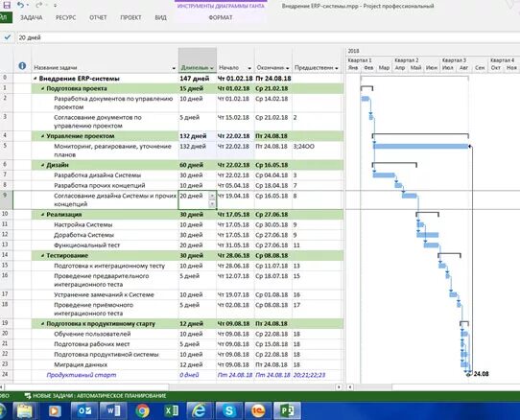The height and width of the screenshot is (420, 520).
Task: Click the Undo arrow icon
Action: [x=21, y=5]
